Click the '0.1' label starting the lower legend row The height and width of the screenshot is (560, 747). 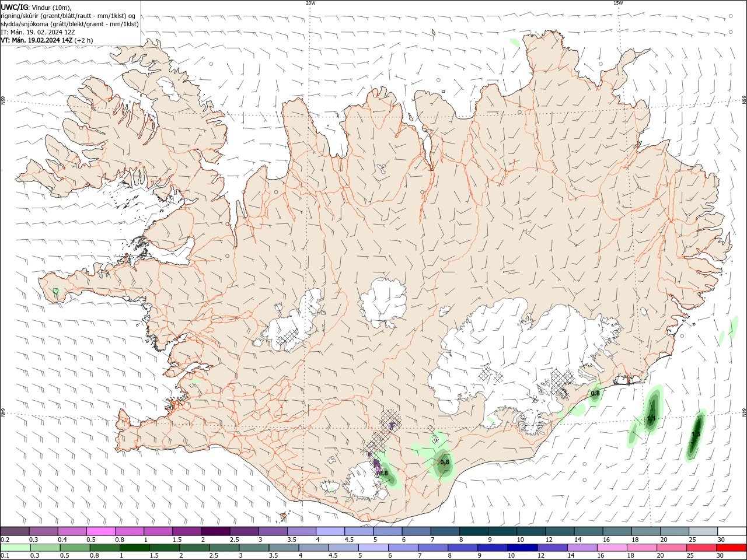pos(5,556)
